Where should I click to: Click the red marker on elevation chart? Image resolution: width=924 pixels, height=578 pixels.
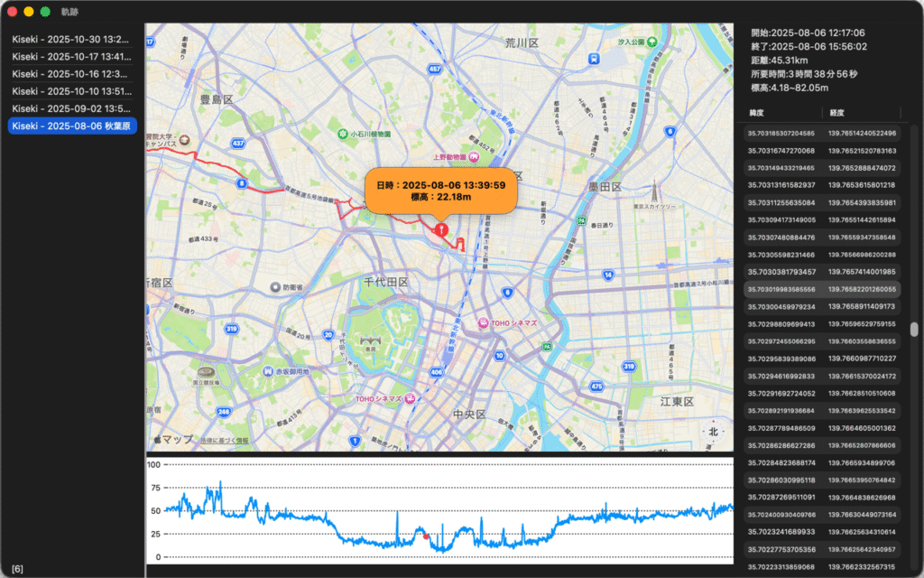tap(426, 536)
